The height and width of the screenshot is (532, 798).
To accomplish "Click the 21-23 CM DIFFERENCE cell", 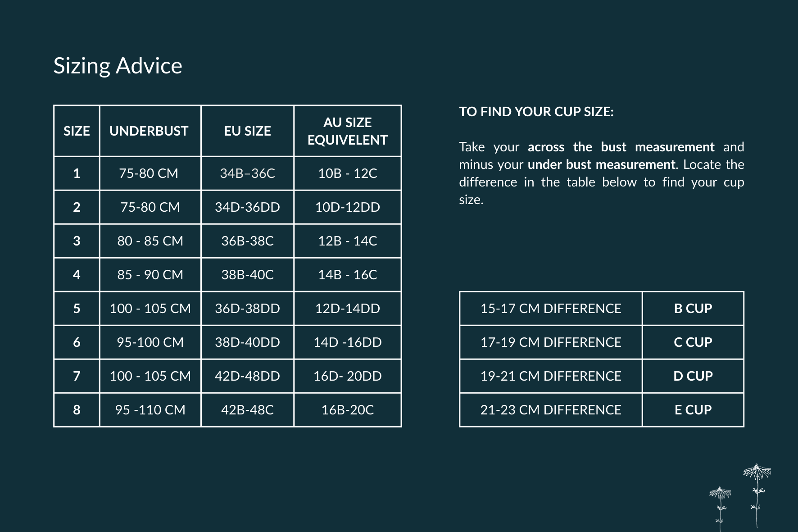I will (551, 410).
